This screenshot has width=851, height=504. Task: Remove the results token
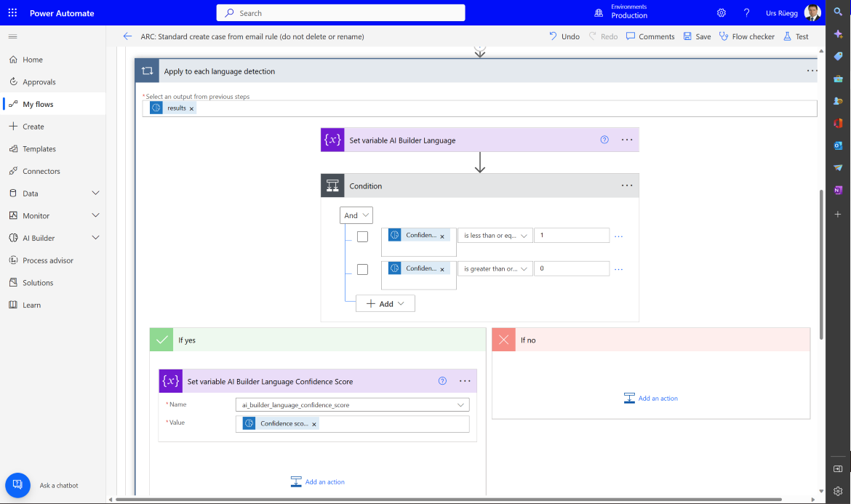point(191,108)
